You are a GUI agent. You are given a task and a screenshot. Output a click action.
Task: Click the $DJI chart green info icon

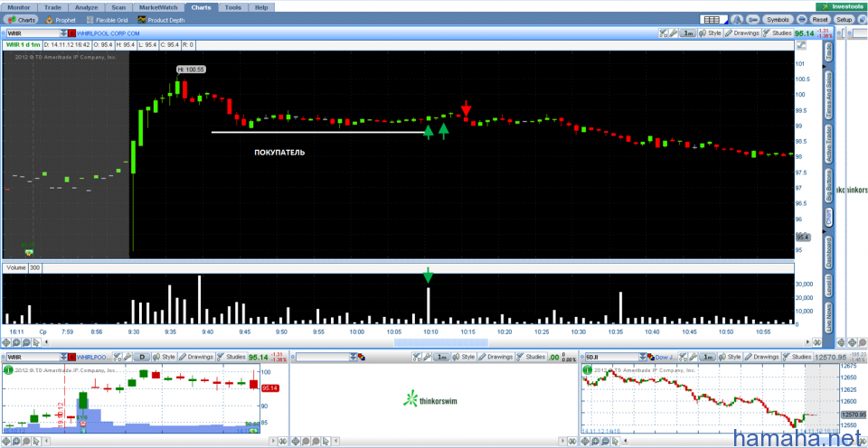588,369
